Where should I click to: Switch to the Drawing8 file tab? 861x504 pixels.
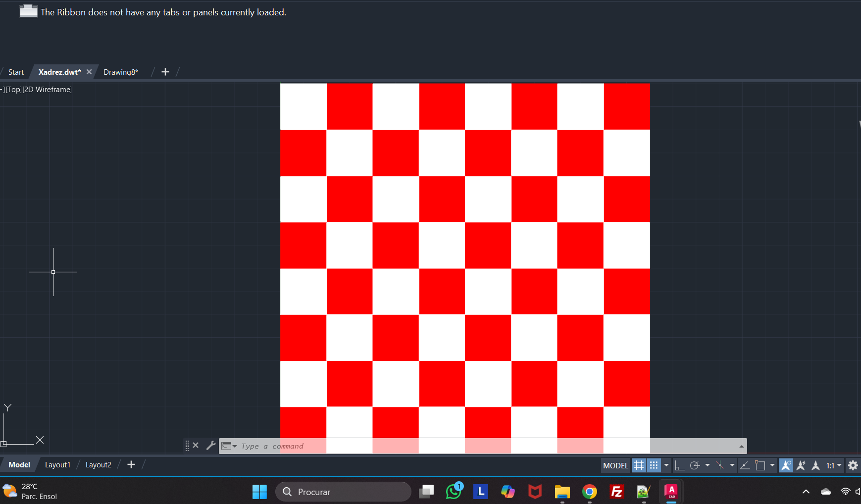(x=121, y=72)
